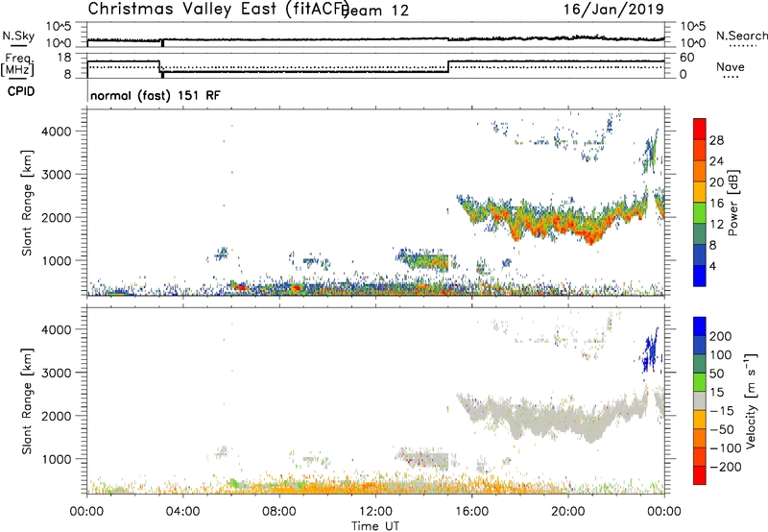Click the 4 tick on Power colorbar
This screenshot has height=532, width=768.
[712, 266]
